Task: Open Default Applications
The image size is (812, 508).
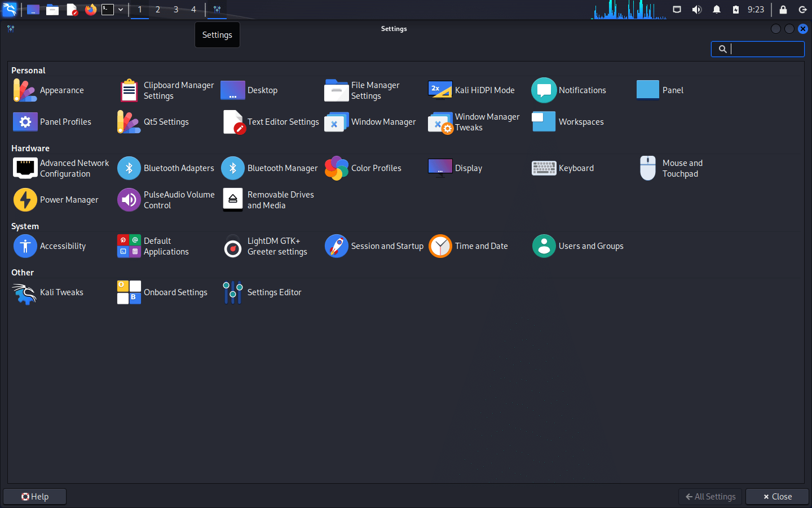Action: pyautogui.click(x=153, y=246)
